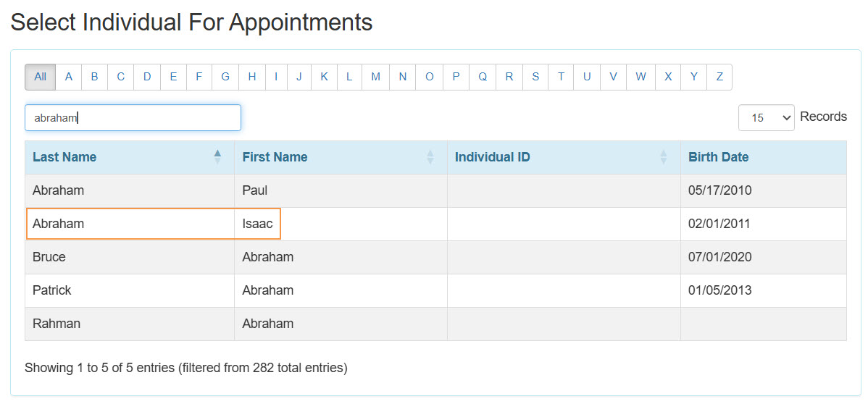The image size is (868, 404).
Task: Filter by letter P
Action: 456,77
